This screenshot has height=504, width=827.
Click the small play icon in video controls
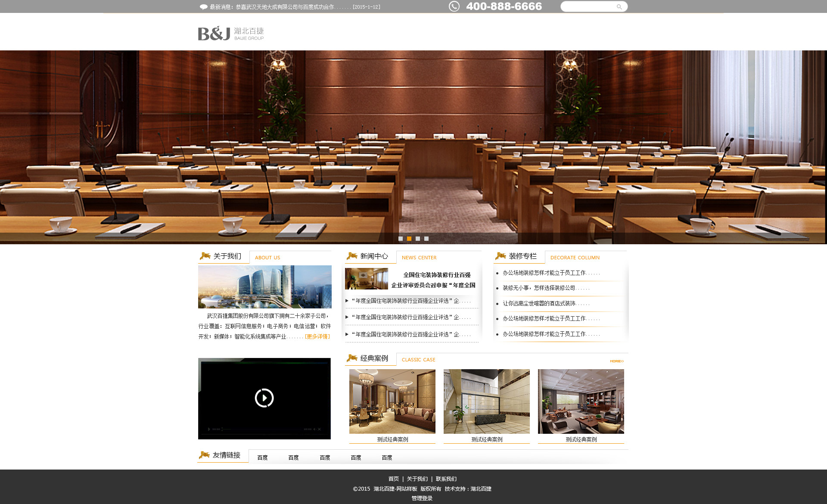pos(209,429)
